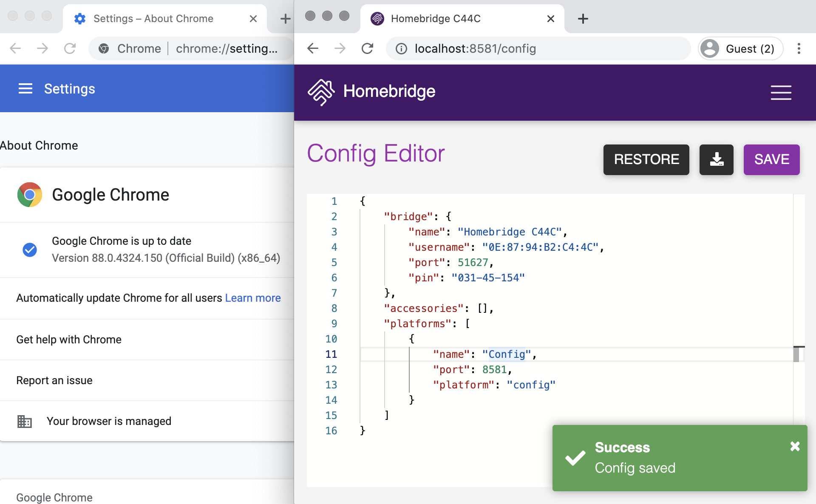Click the "platforms" key on line 9
Screen dimensions: 816x504
(x=417, y=324)
